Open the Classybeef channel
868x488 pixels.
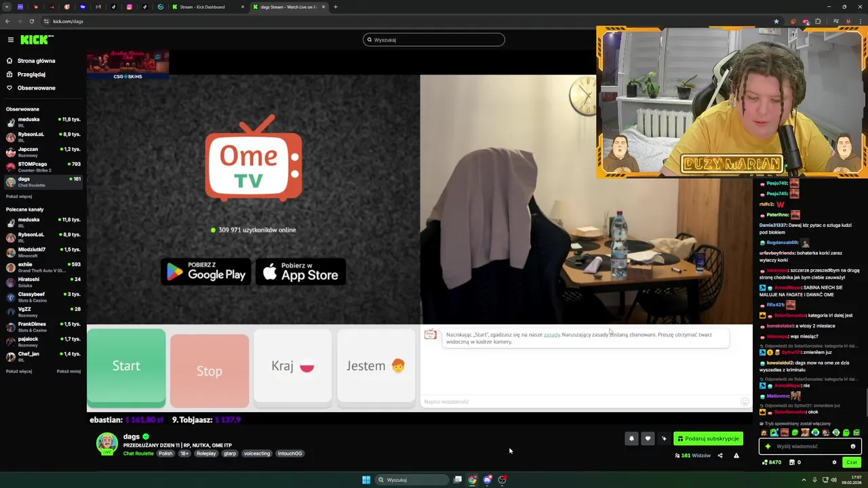coord(43,297)
